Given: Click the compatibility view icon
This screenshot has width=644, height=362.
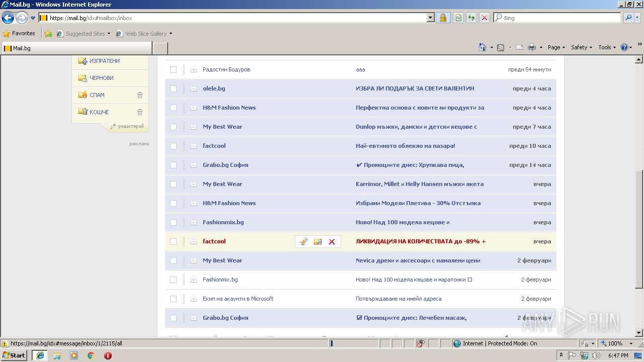Looking at the screenshot, I should point(458,18).
